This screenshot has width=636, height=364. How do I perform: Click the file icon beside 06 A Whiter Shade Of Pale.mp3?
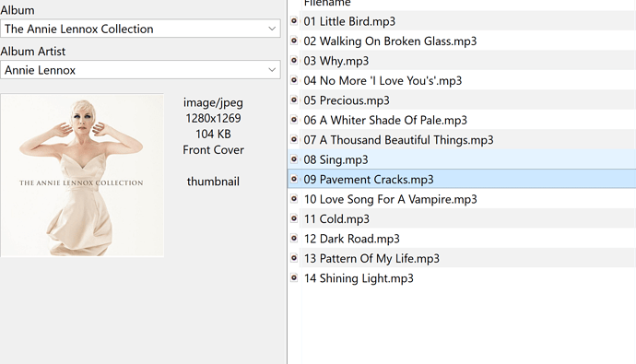click(294, 120)
